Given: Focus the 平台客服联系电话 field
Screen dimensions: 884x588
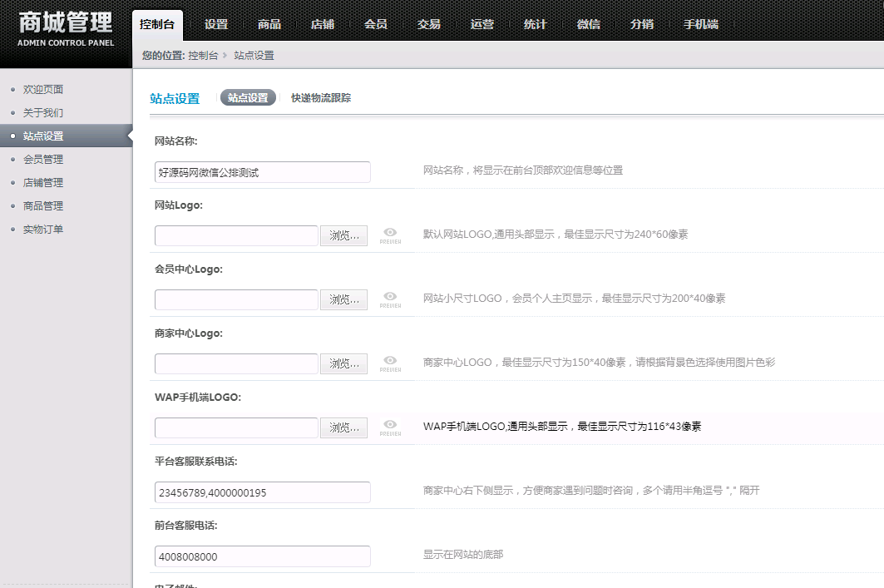Looking at the screenshot, I should [262, 492].
